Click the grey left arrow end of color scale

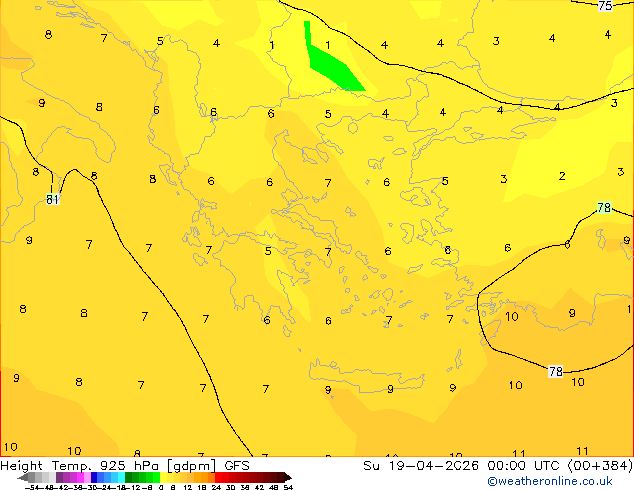pos(23,477)
